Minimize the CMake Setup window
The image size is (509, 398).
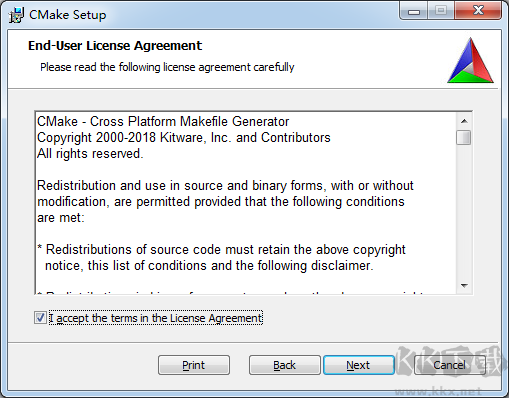coord(414,11)
